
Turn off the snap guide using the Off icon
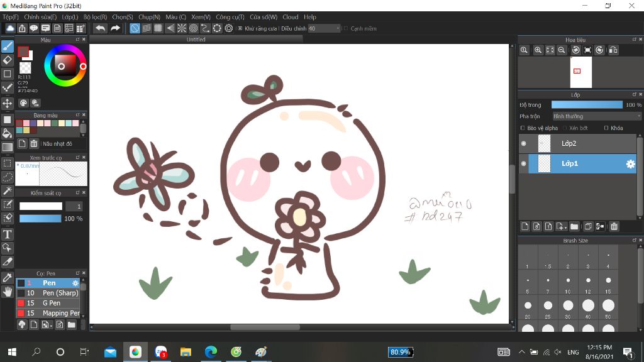point(135,28)
